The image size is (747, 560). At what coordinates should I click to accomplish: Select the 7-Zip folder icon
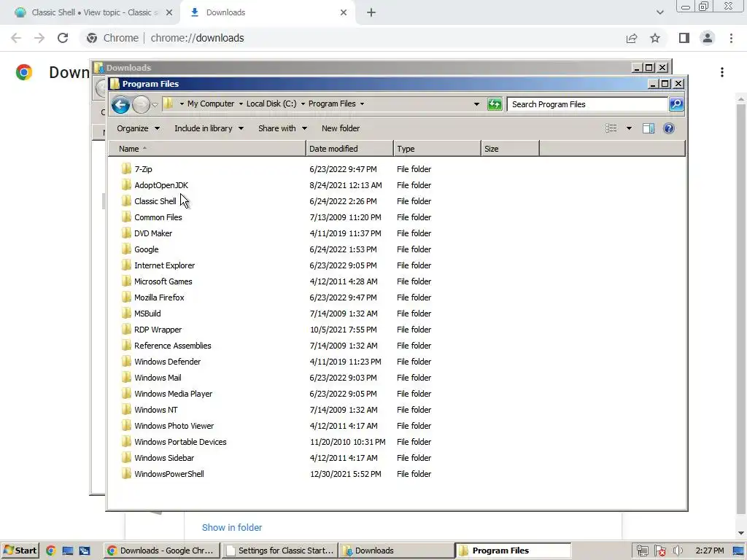tap(126, 168)
